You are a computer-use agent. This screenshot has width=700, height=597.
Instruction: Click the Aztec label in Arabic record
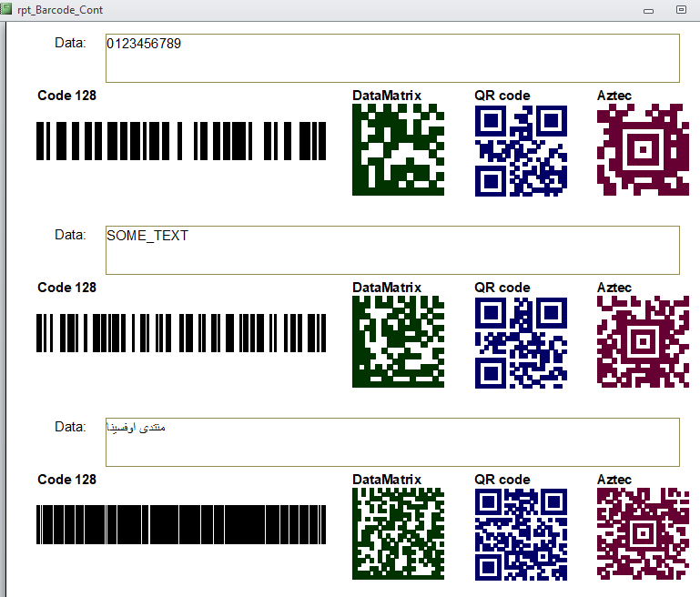(614, 480)
